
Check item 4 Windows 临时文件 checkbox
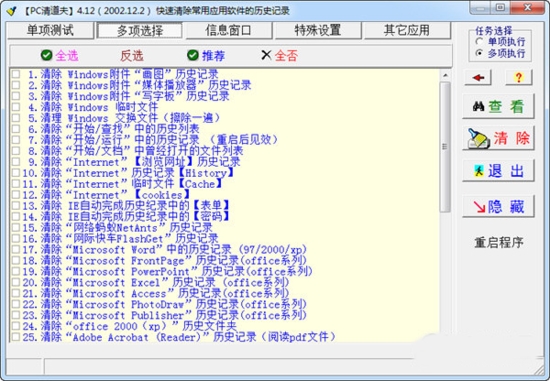(16, 107)
